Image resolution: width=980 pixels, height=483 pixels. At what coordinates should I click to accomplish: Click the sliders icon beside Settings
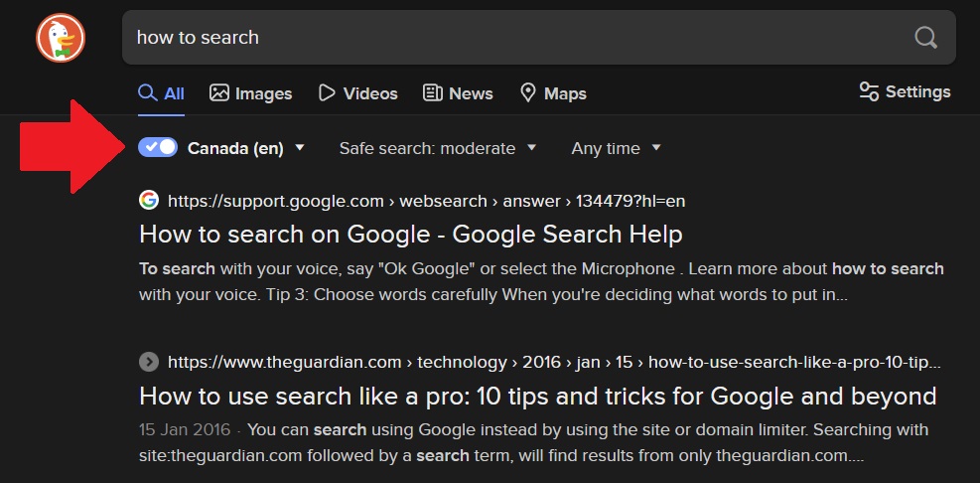tap(869, 91)
